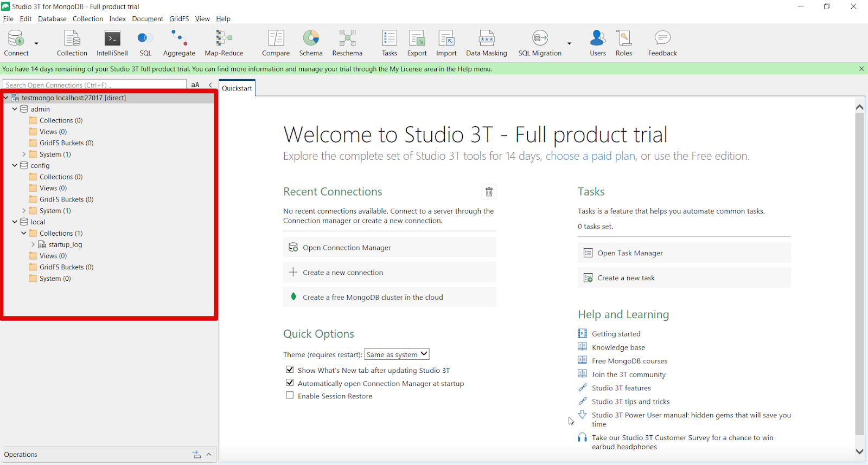Delete recent connections with trash icon
This screenshot has height=465, width=868.
[489, 192]
